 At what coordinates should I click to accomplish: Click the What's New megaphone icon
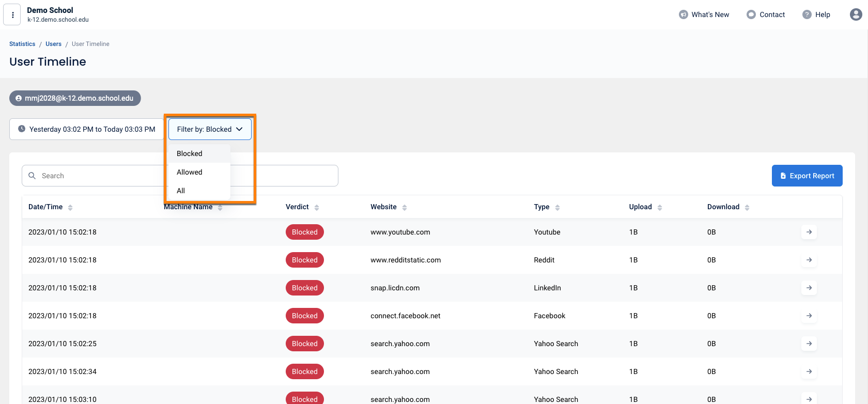coord(683,14)
